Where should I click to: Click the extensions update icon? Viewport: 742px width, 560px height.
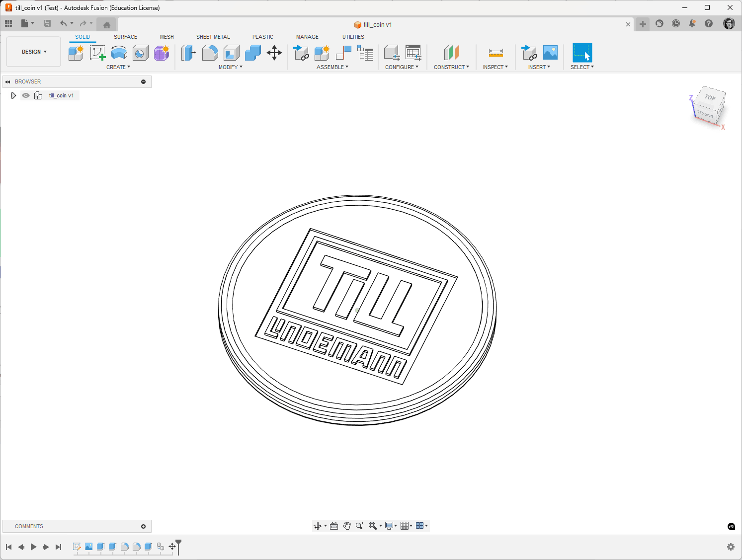click(660, 23)
